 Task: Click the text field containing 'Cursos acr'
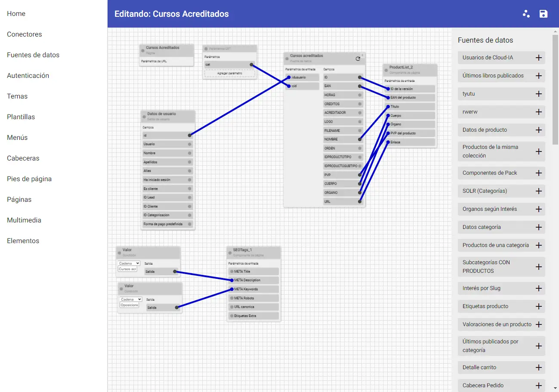tap(127, 269)
